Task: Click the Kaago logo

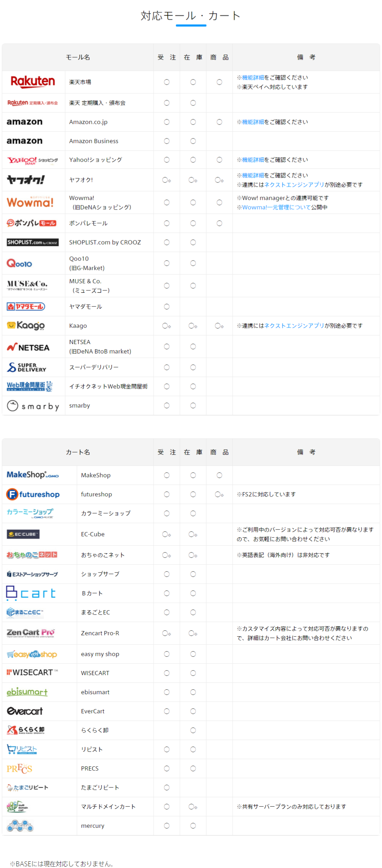Action: (x=26, y=325)
